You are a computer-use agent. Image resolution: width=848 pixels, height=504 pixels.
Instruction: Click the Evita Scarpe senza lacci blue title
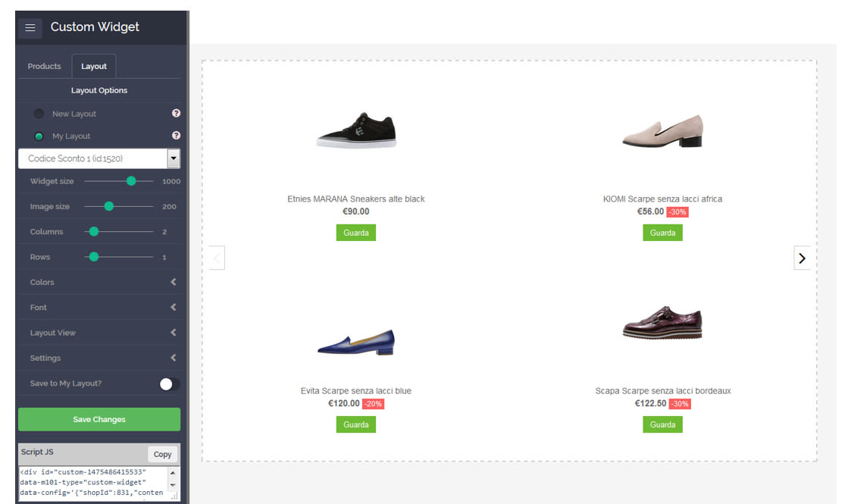pos(356,391)
